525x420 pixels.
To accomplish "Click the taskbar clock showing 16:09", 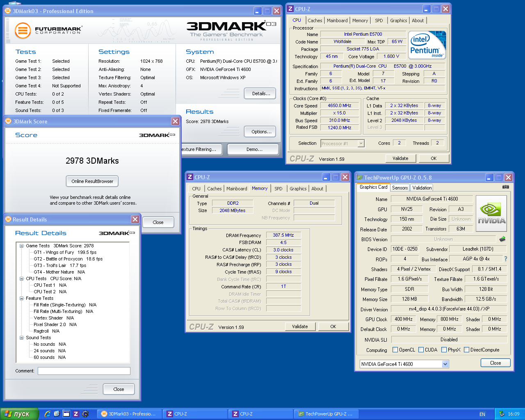I will click(514, 414).
